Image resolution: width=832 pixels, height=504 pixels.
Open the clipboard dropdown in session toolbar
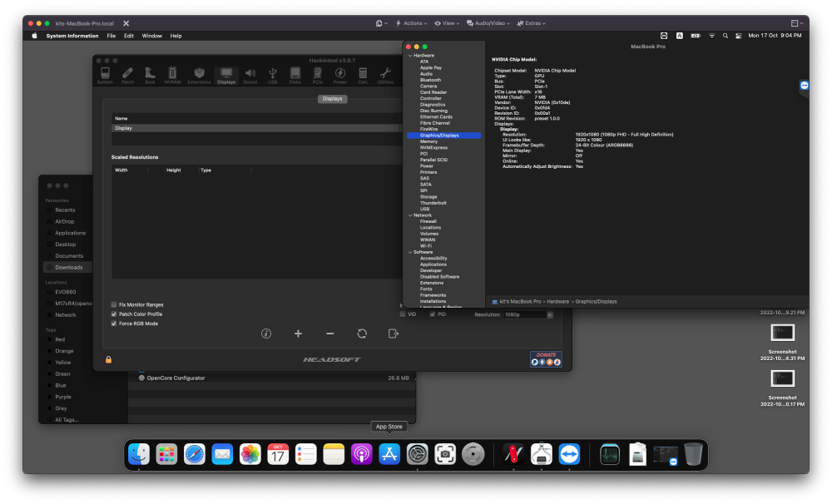click(382, 23)
